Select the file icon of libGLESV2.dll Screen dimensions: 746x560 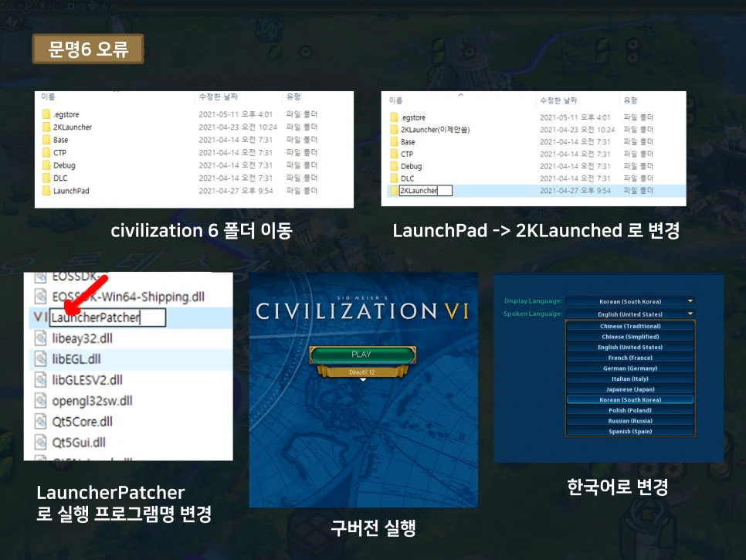click(x=40, y=380)
